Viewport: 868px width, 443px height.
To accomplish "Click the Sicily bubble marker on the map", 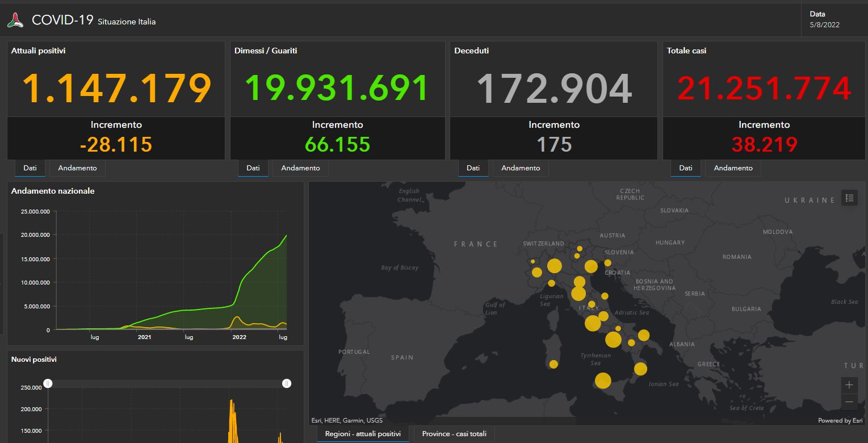I will (603, 381).
